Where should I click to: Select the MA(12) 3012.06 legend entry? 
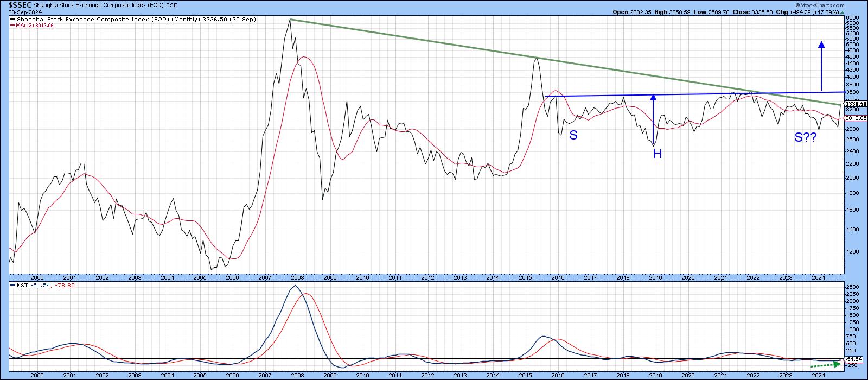[x=33, y=25]
